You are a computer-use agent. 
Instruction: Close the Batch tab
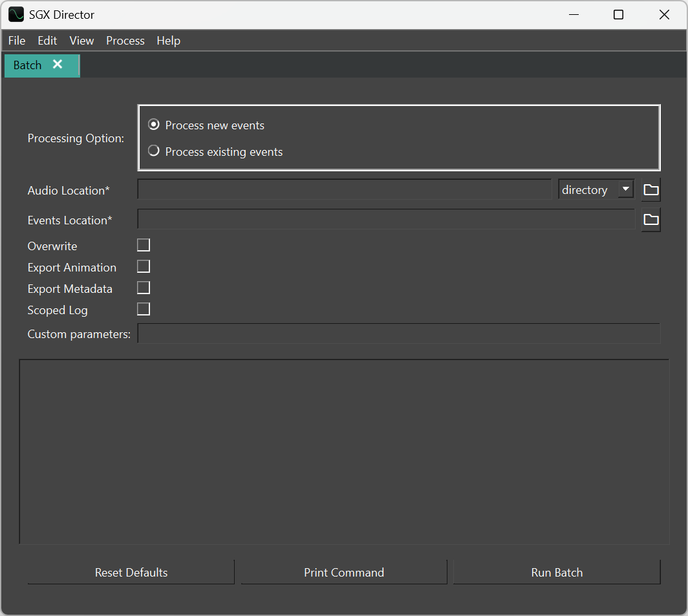coord(58,65)
